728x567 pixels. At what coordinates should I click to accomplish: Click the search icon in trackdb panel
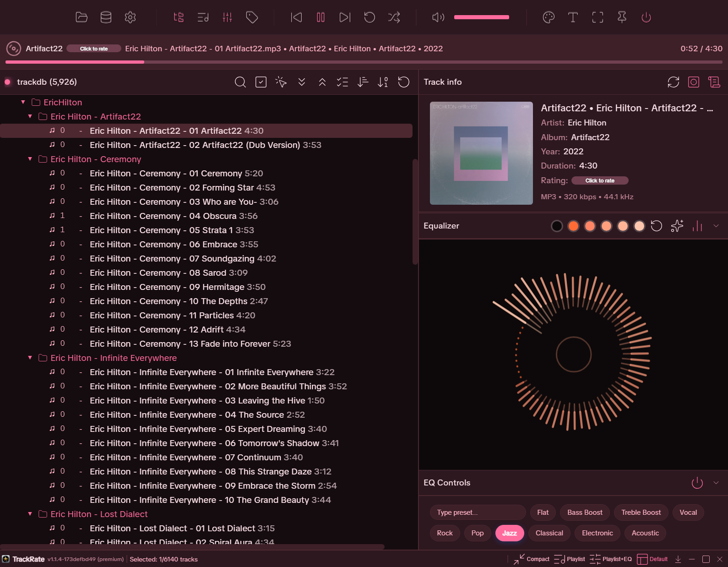pyautogui.click(x=240, y=82)
